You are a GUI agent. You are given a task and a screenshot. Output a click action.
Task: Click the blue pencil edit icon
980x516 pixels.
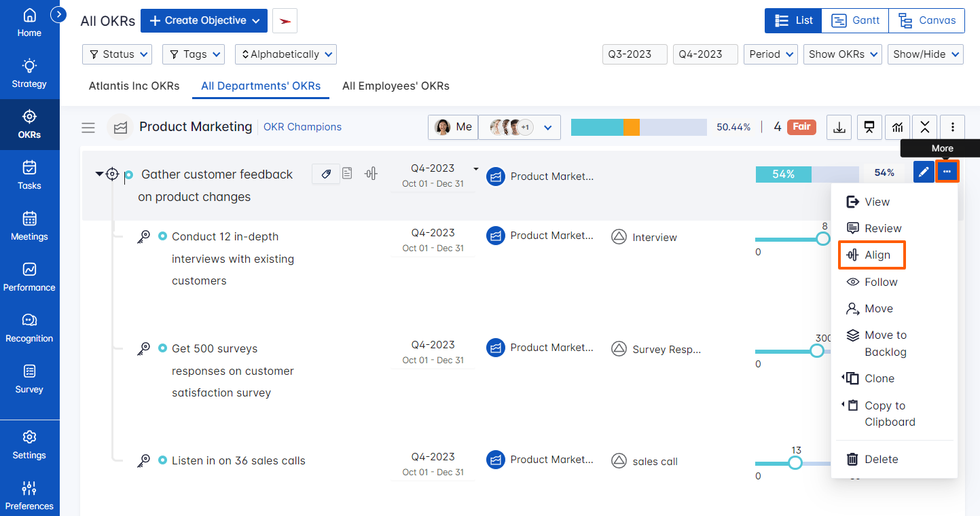(x=923, y=172)
